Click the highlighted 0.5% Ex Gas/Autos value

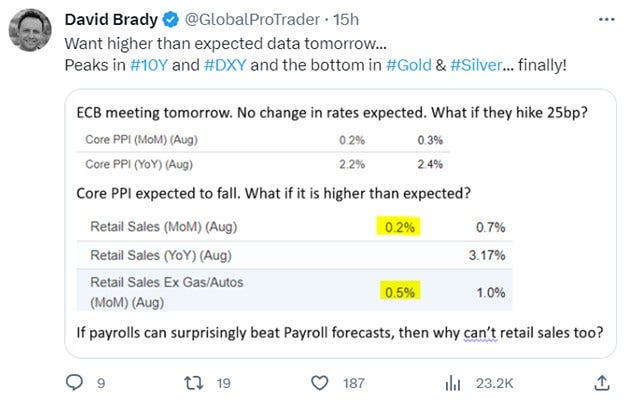pyautogui.click(x=400, y=292)
